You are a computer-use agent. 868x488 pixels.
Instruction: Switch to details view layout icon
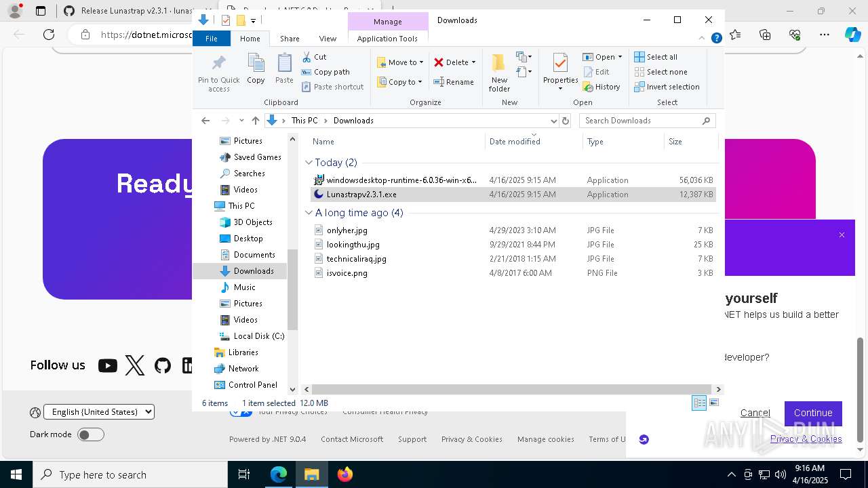tap(699, 403)
